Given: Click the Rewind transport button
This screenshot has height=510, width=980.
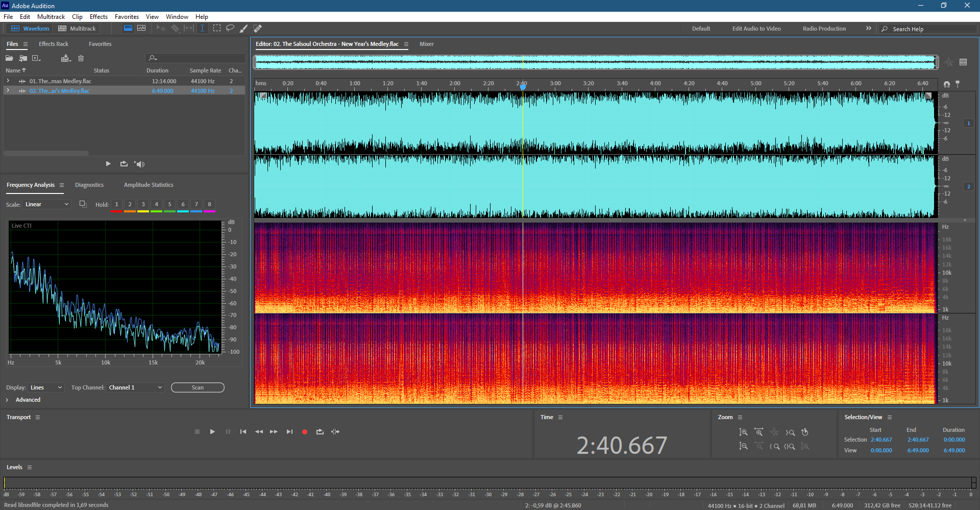Looking at the screenshot, I should pos(259,431).
